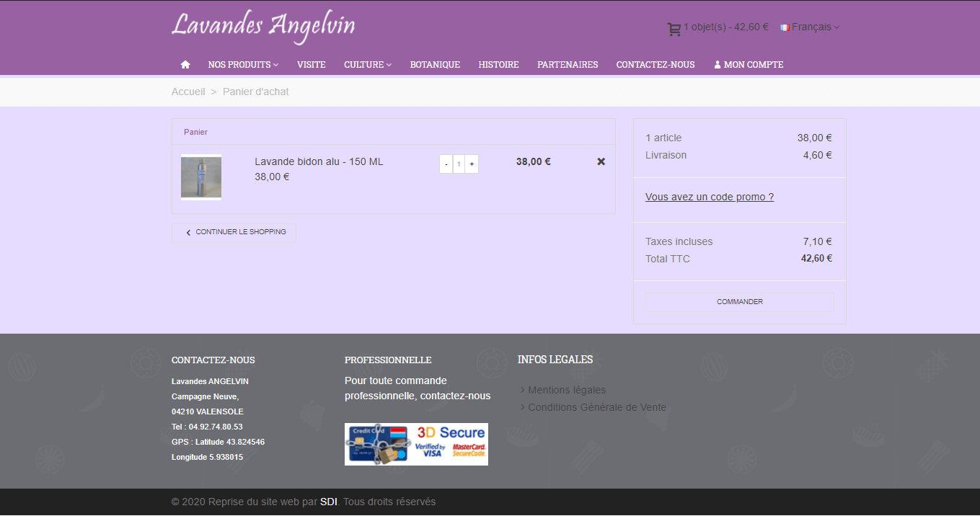The width and height of the screenshot is (980, 516).
Task: Click the product name Lavande bidon alu - 150 ML
Action: coord(319,161)
